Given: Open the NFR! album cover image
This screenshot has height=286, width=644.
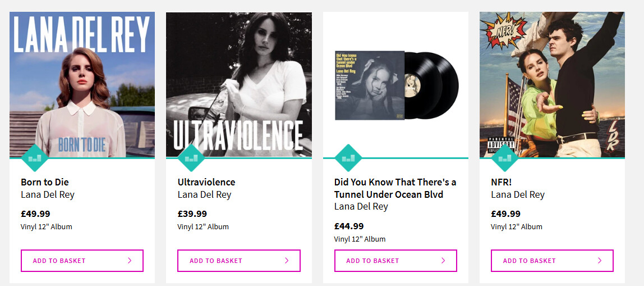Looking at the screenshot, I should 552,84.
